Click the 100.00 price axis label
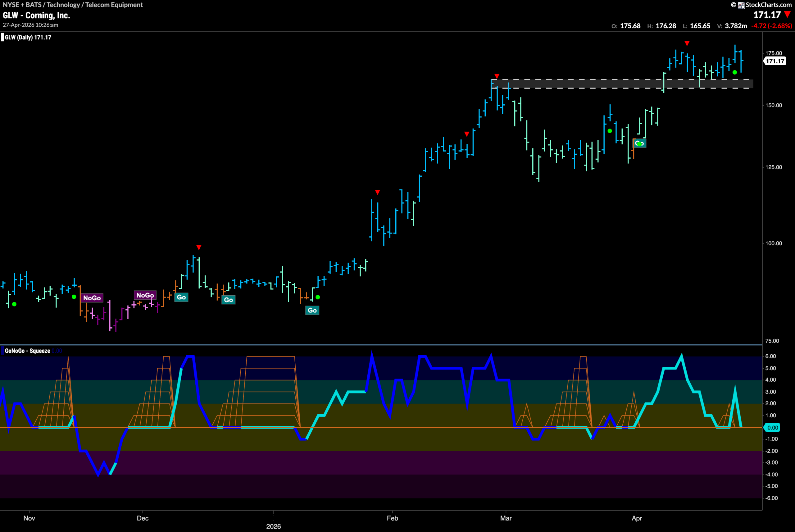 click(774, 243)
